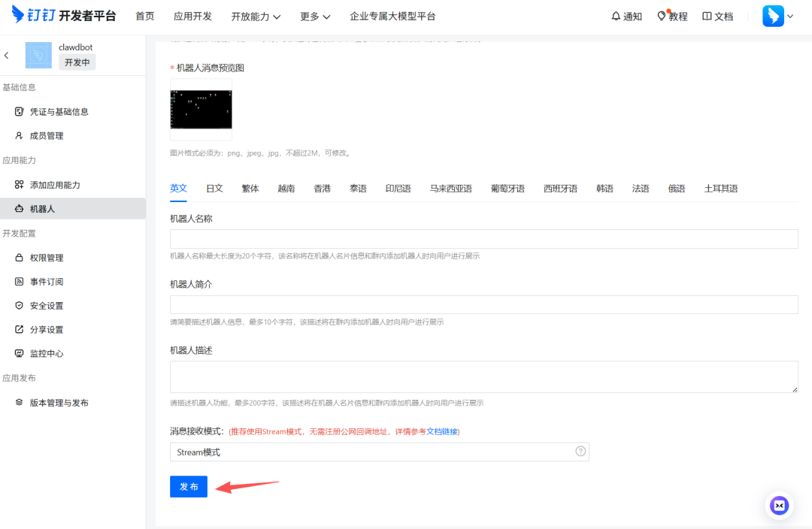Check notifications via the 通知 bell
The height and width of the screenshot is (529, 812).
(x=626, y=15)
